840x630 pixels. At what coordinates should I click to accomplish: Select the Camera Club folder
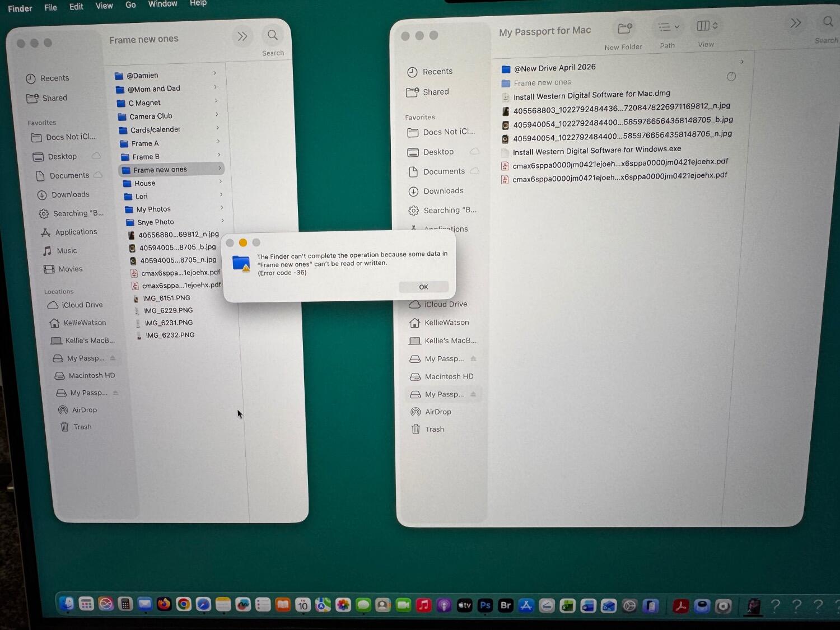151,116
